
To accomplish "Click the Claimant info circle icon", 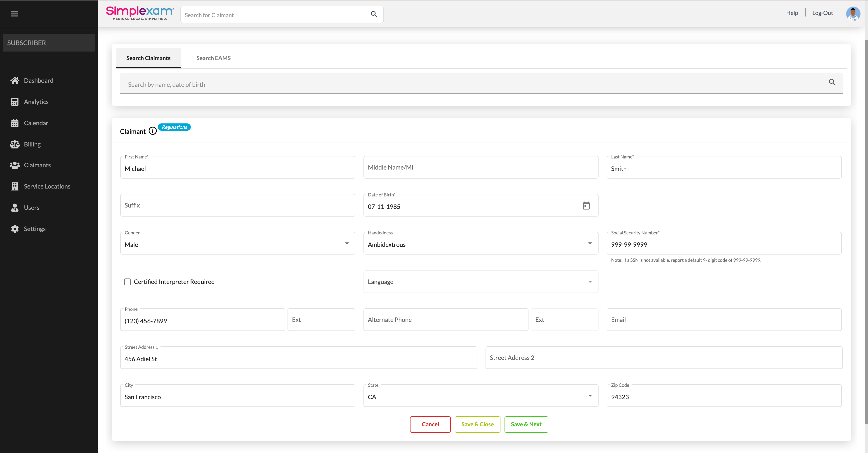I will point(153,131).
